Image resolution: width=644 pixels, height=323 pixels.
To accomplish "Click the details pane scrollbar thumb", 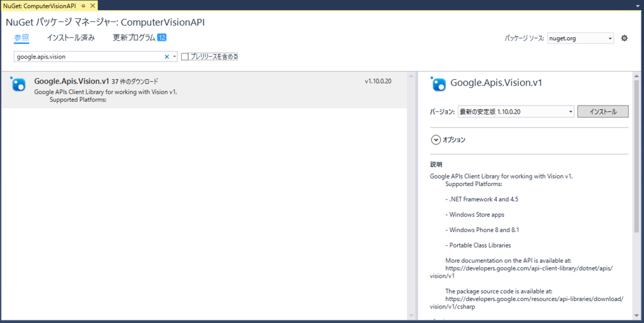I will (x=636, y=156).
